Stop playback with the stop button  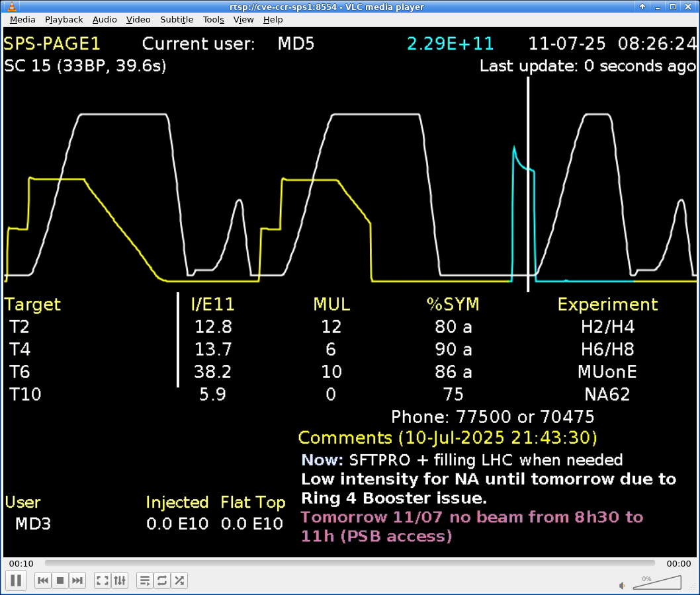[x=60, y=580]
